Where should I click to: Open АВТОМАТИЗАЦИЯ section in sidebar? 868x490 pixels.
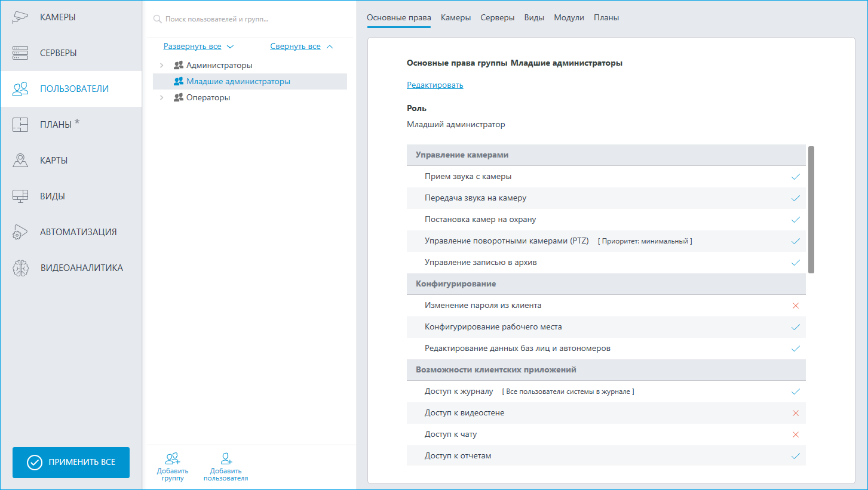[71, 232]
